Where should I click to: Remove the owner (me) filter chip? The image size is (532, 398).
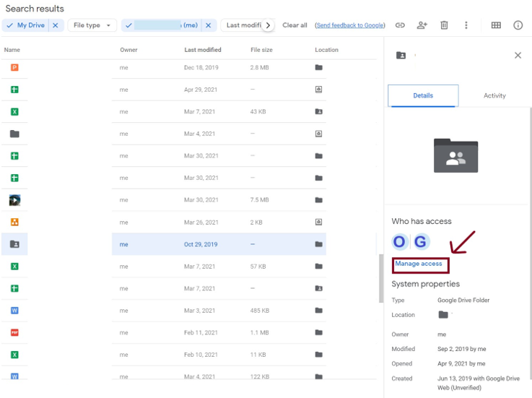[x=208, y=25]
